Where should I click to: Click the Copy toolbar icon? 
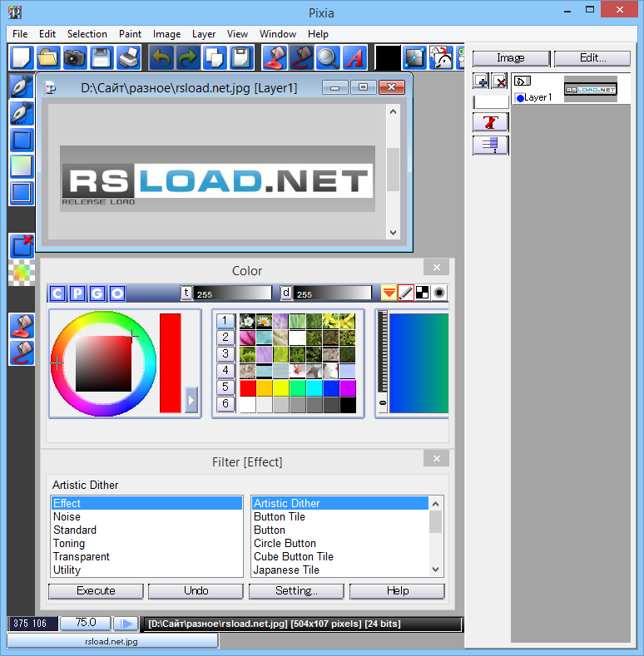pyautogui.click(x=215, y=57)
